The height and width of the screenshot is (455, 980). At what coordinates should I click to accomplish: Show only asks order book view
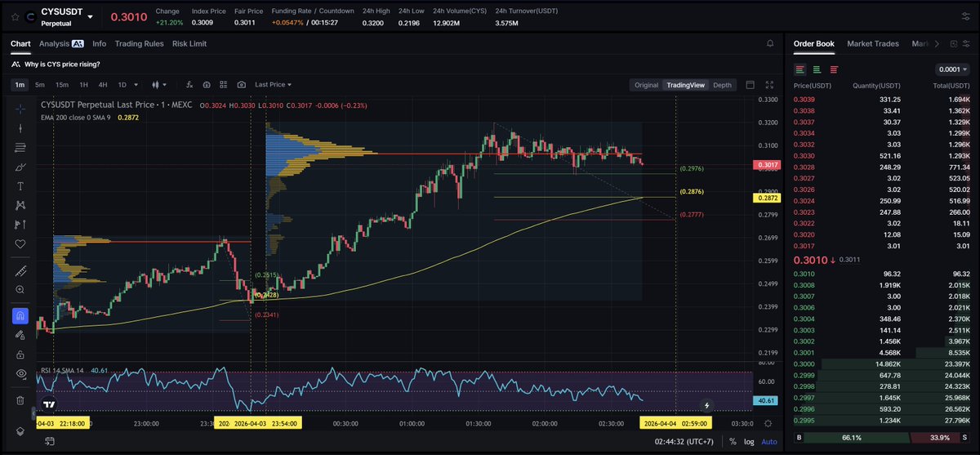834,69
